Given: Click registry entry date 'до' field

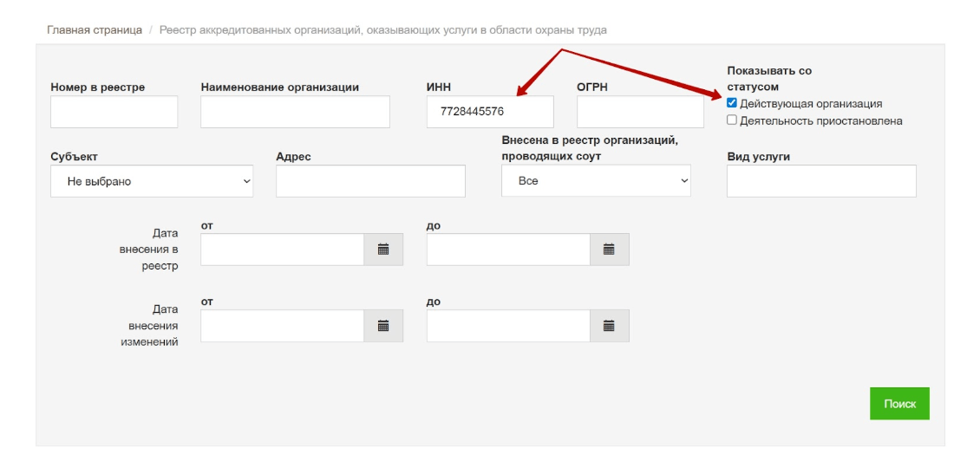Looking at the screenshot, I should pyautogui.click(x=508, y=250).
